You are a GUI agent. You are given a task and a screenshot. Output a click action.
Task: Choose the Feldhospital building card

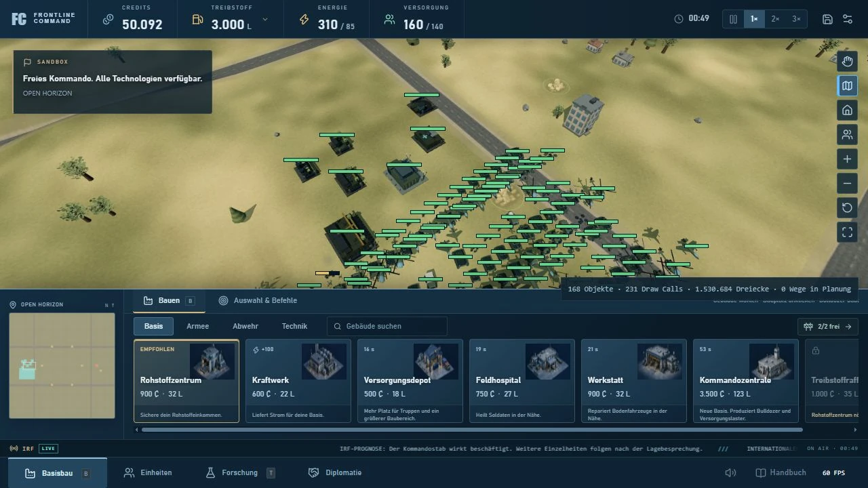pos(522,381)
